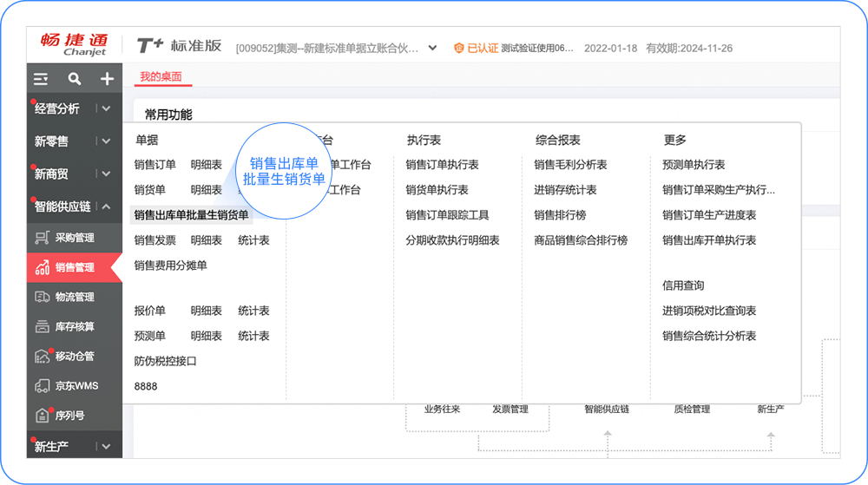Viewport: 868px width, 485px height.
Task: Click the 销售管理 chart icon
Action: tap(42, 268)
